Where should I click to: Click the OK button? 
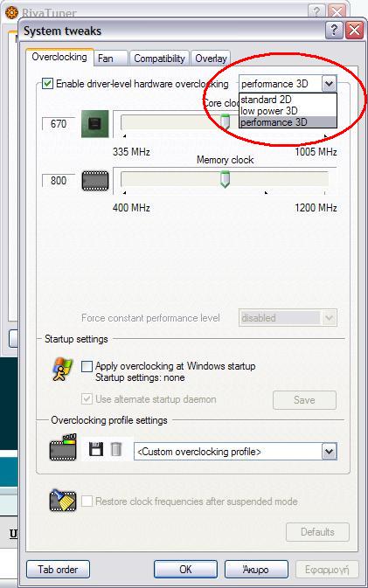tap(185, 570)
